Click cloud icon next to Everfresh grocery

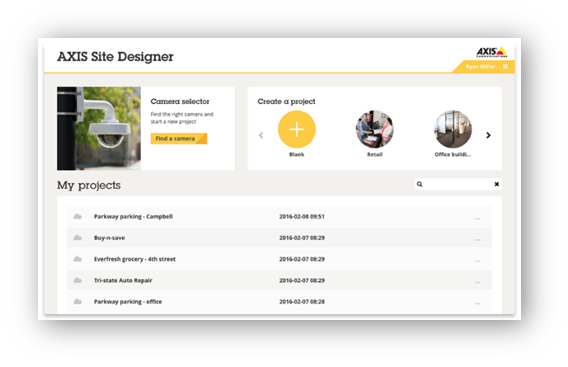(x=78, y=259)
